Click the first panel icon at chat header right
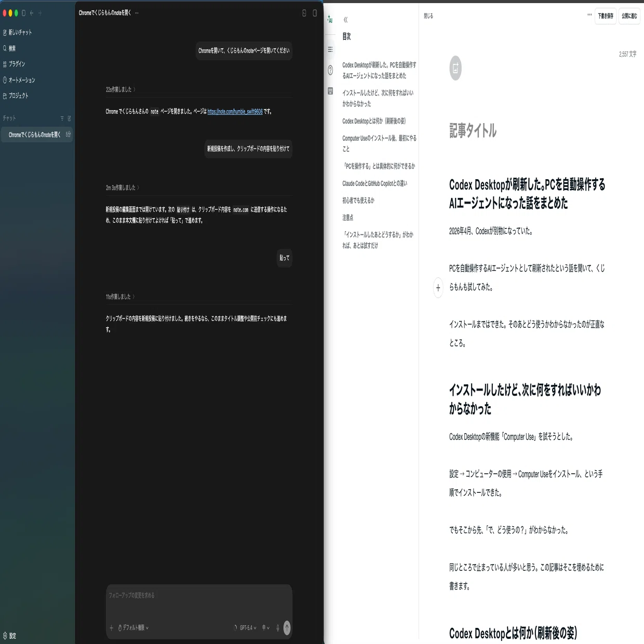This screenshot has width=644, height=644. click(304, 13)
